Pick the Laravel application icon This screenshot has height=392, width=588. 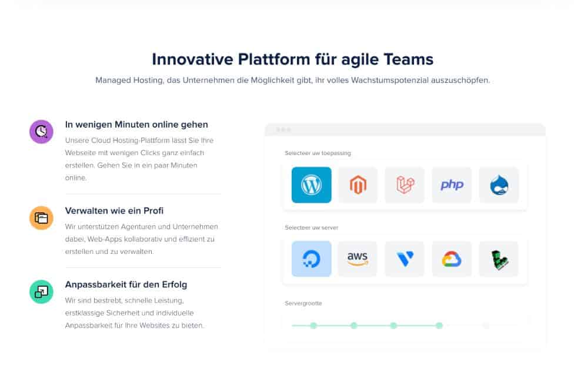click(x=405, y=185)
